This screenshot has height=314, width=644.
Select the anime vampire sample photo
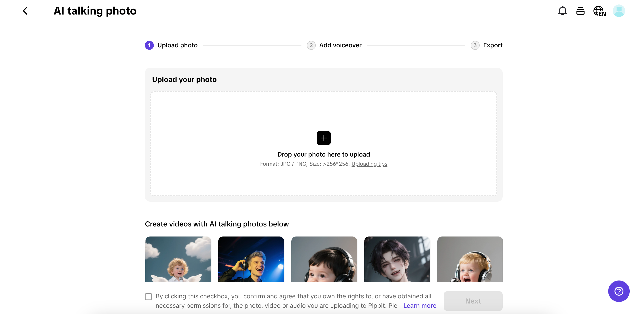[x=397, y=259]
